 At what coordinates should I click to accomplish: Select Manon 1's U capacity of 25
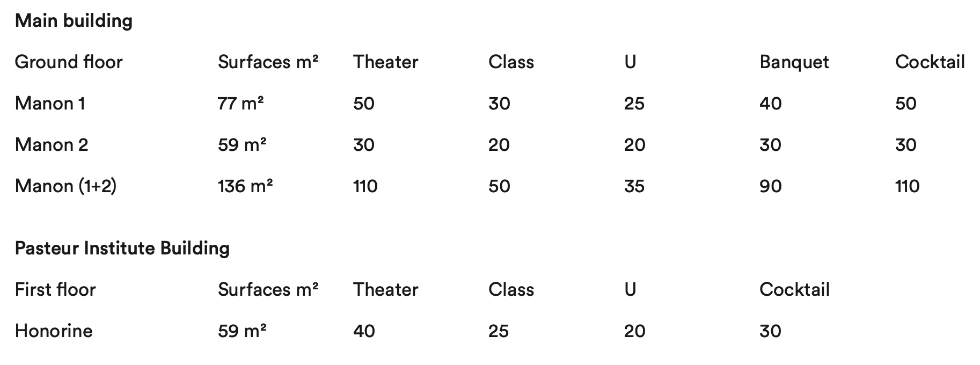(x=634, y=104)
